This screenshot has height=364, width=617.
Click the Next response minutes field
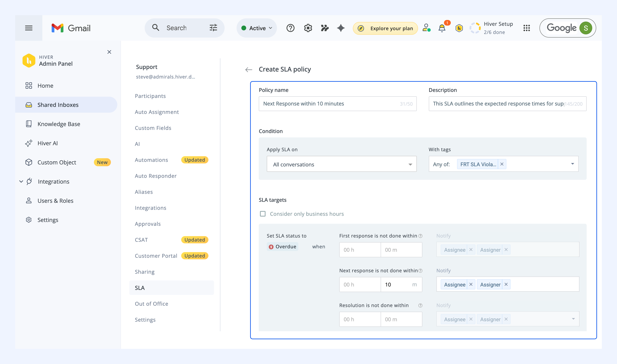pyautogui.click(x=401, y=284)
